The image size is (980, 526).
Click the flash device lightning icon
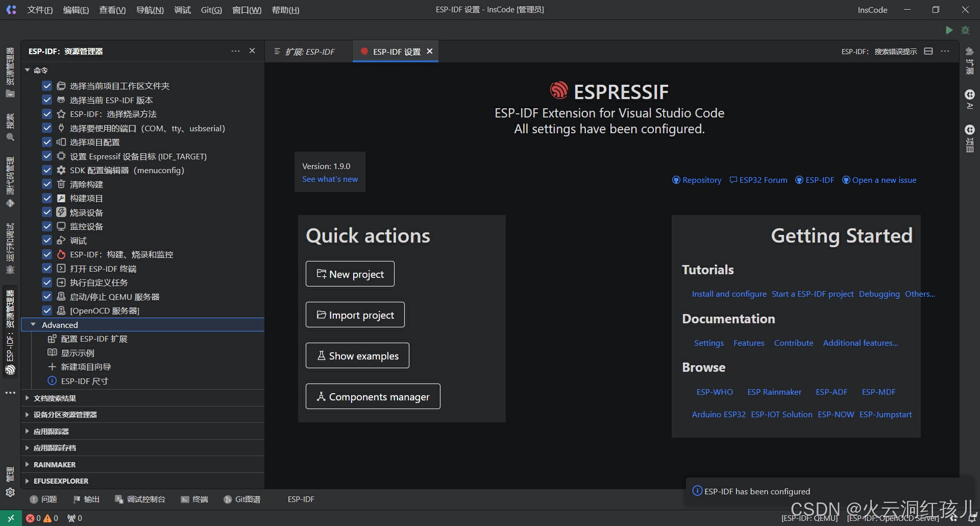[61, 212]
